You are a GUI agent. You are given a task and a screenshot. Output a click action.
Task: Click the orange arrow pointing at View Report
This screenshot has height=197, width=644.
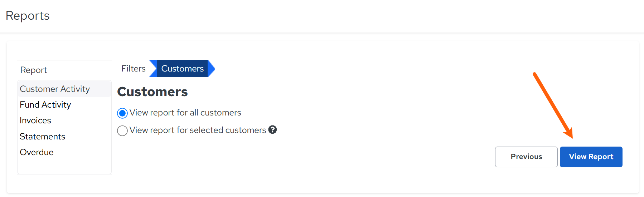[x=553, y=105]
